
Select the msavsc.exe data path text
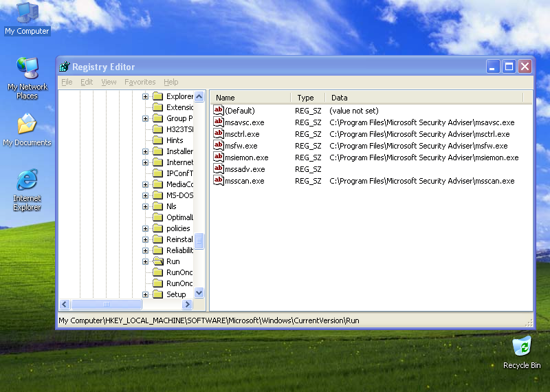pos(422,122)
